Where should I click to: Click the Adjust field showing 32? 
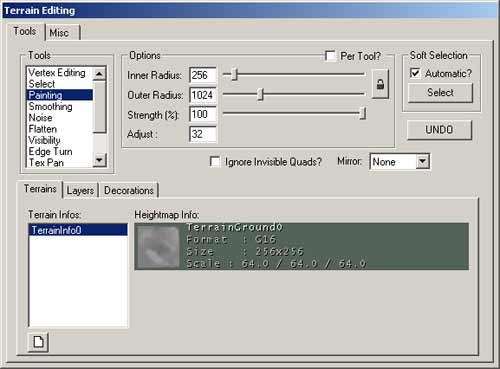tap(203, 134)
